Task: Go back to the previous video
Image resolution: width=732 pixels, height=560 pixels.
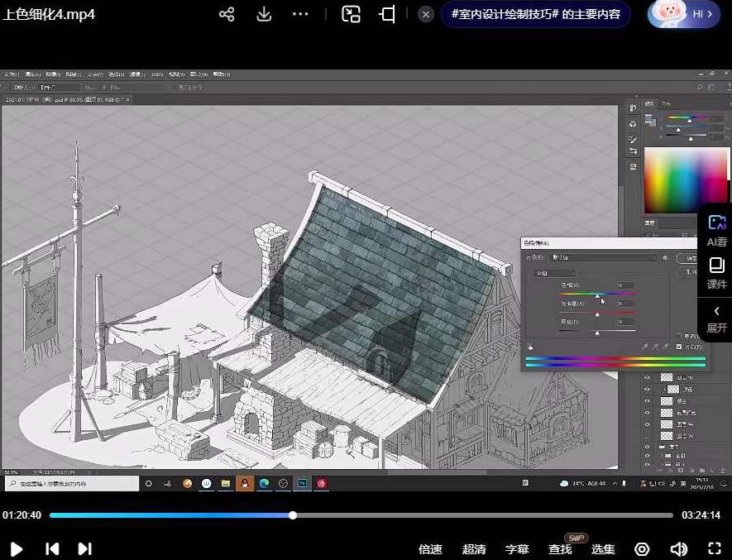Action: pos(51,548)
